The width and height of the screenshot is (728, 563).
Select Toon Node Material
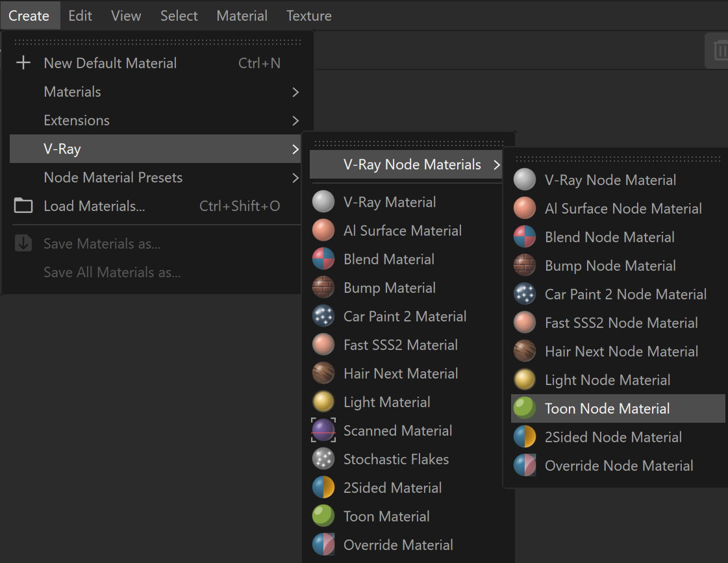pyautogui.click(x=618, y=408)
